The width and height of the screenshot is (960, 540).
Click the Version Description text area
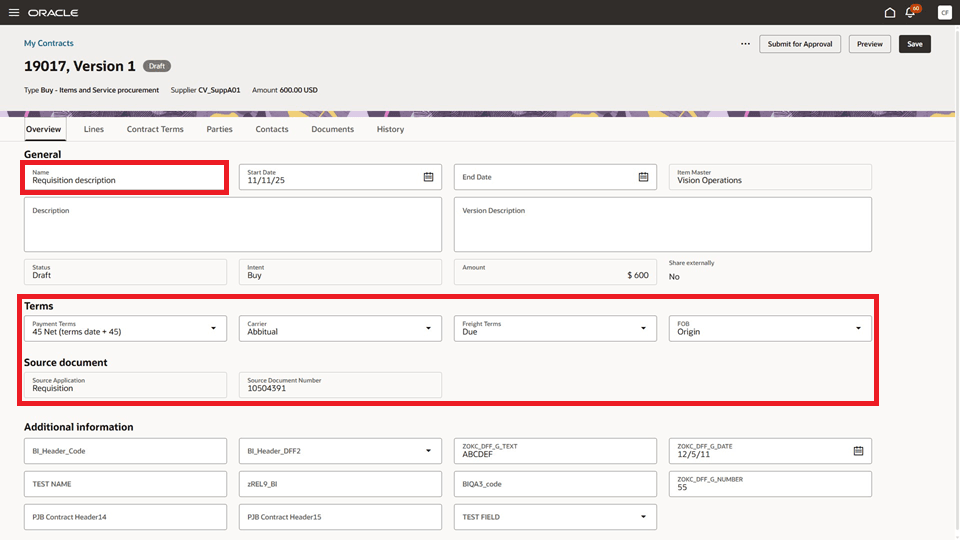662,225
